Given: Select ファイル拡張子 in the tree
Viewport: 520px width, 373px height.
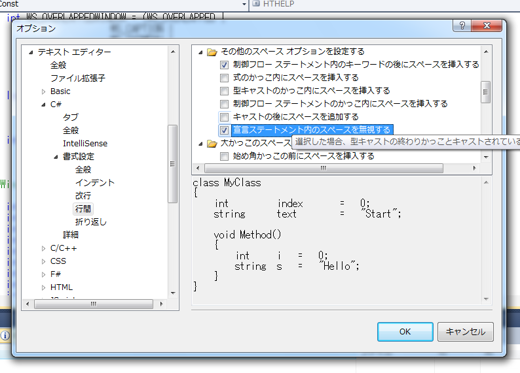Looking at the screenshot, I should (78, 78).
